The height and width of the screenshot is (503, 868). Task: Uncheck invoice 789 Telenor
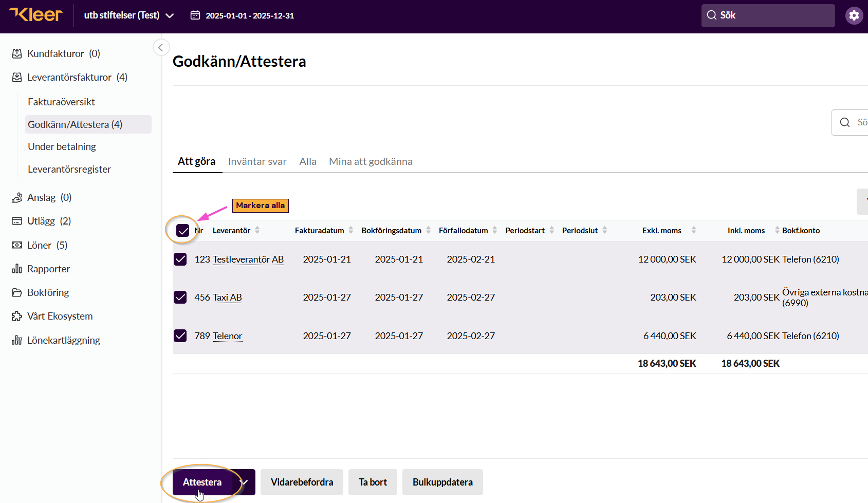[x=180, y=336]
